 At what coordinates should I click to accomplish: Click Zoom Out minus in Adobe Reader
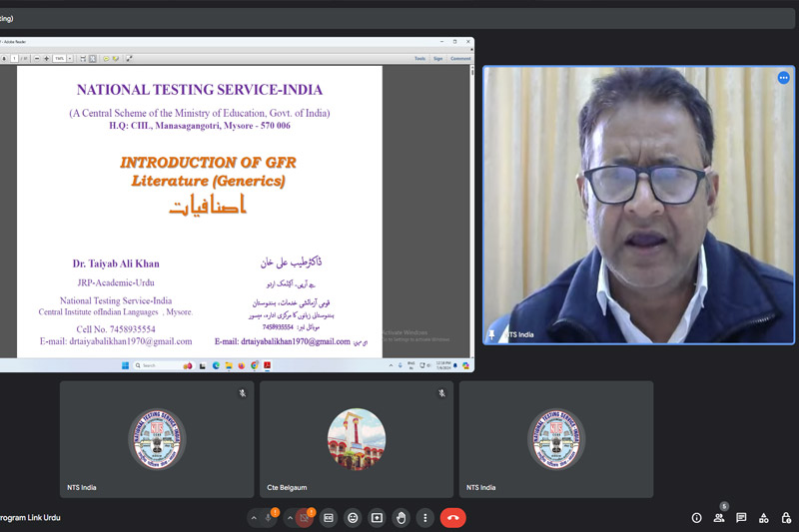37,59
